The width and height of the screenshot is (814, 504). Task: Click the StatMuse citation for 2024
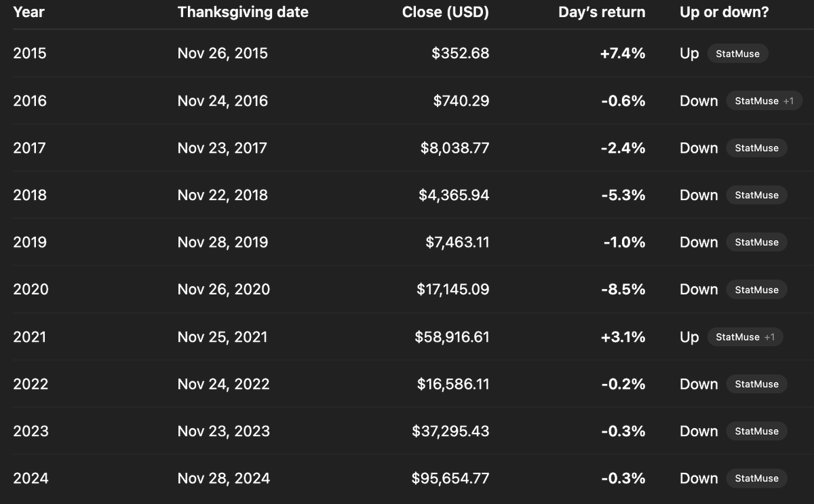pos(756,478)
